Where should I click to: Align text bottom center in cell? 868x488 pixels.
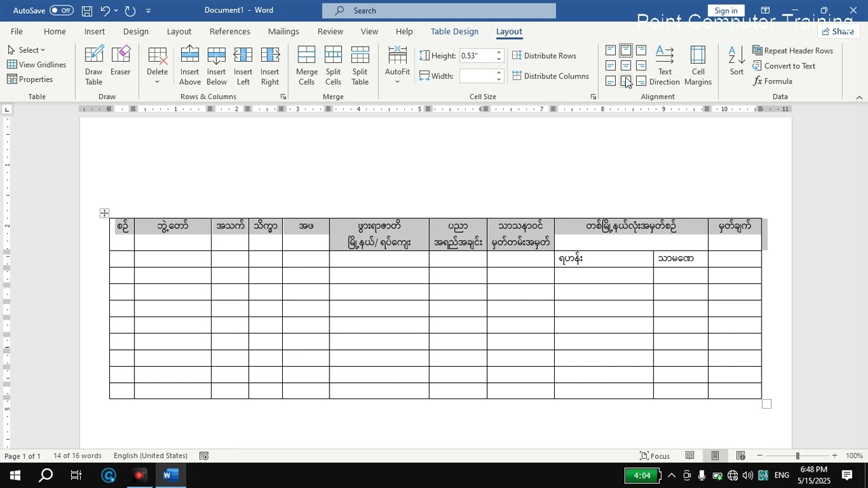[626, 81]
